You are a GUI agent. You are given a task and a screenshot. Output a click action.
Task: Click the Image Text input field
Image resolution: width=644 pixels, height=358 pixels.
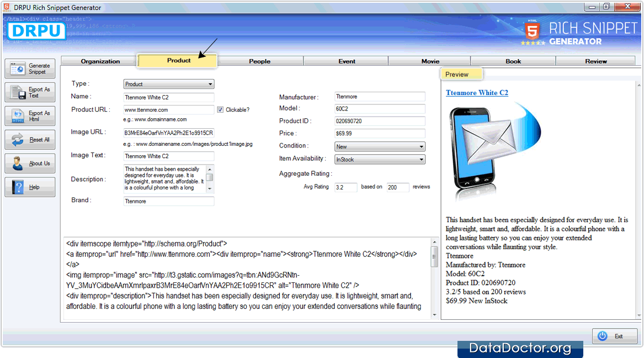point(169,156)
